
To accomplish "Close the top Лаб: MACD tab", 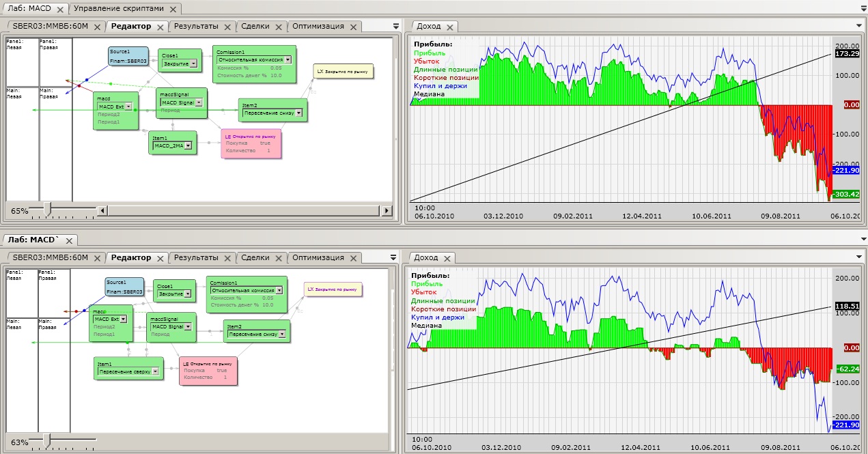I will pyautogui.click(x=60, y=10).
